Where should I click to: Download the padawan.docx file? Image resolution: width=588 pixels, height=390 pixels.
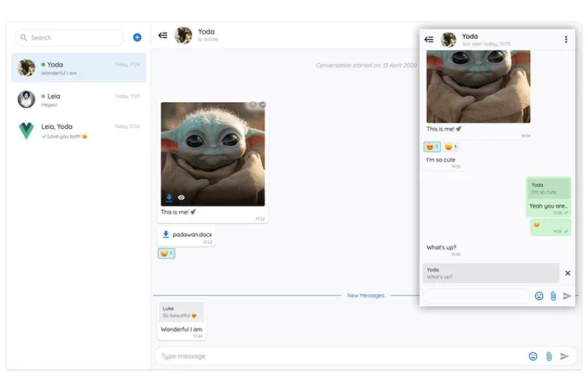click(x=166, y=234)
